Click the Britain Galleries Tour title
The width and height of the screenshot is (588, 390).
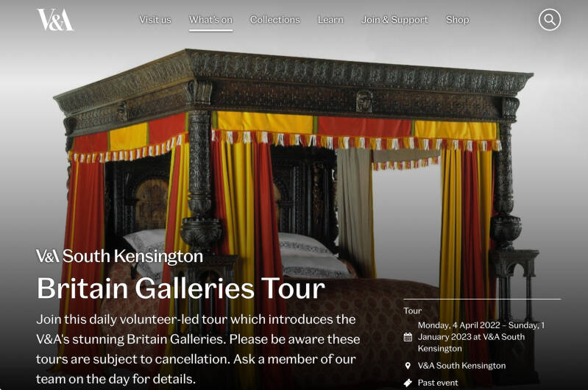pyautogui.click(x=181, y=288)
